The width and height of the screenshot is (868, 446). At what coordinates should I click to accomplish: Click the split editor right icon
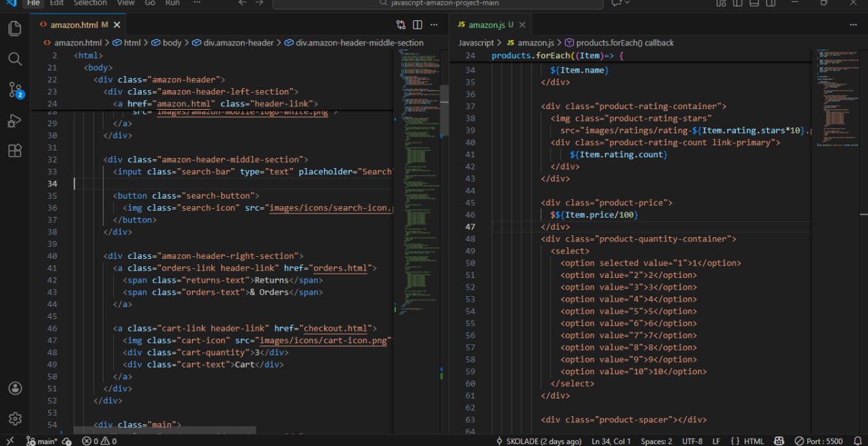[417, 25]
